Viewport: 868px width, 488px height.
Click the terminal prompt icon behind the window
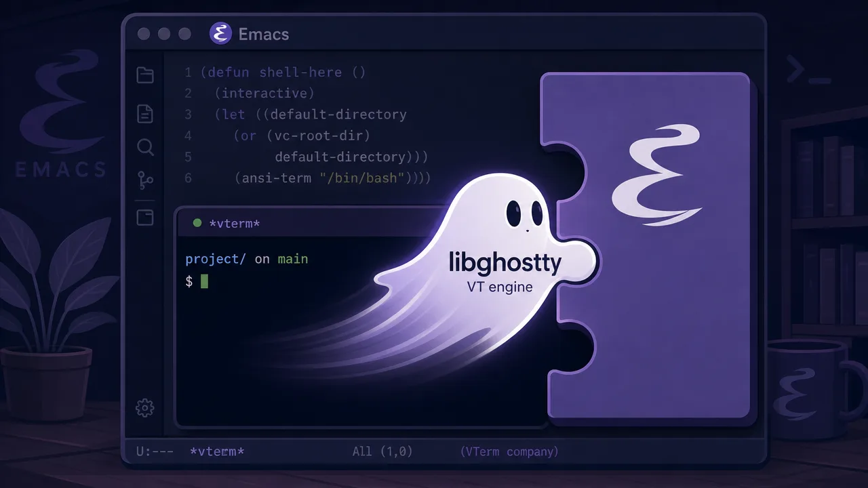point(808,71)
